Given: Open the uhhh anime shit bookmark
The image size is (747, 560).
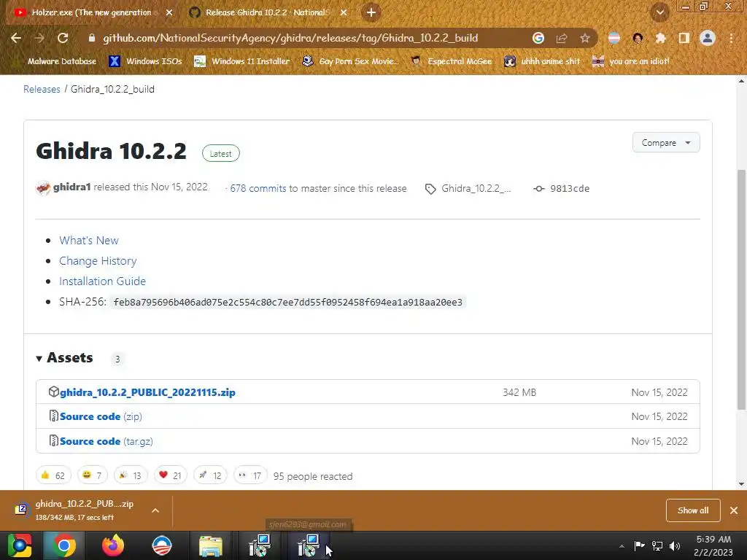Looking at the screenshot, I should click(x=543, y=61).
